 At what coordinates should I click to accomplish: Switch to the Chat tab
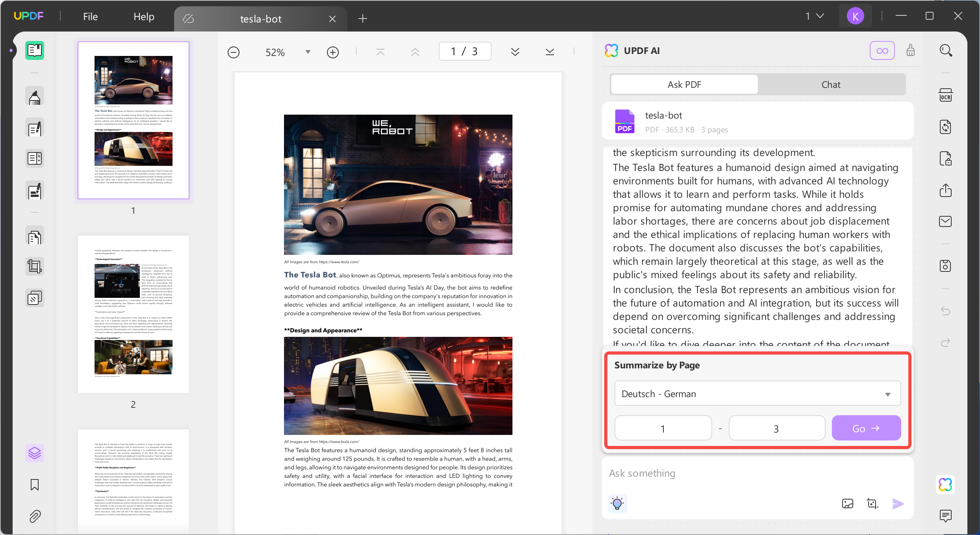click(830, 84)
